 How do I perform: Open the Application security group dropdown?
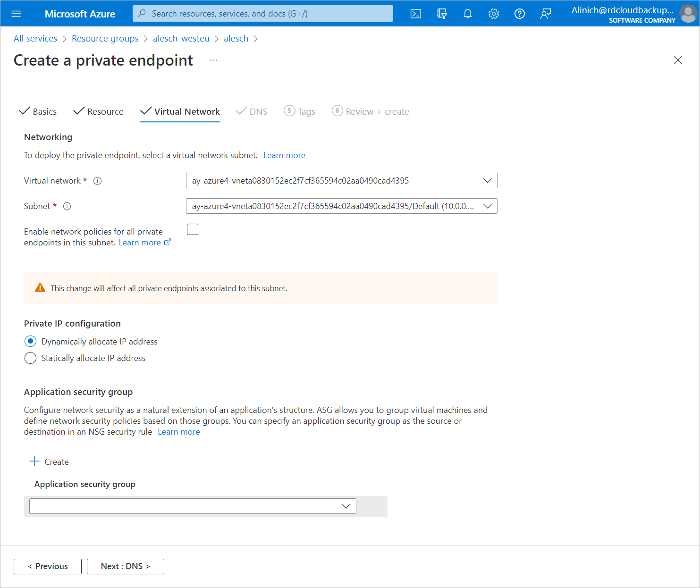coord(193,506)
